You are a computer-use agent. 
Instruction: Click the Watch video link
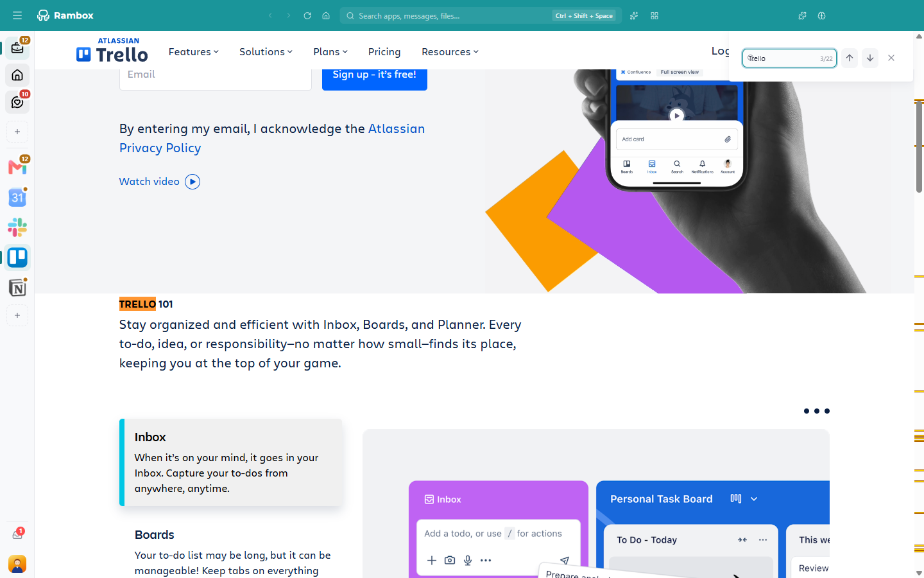click(160, 182)
